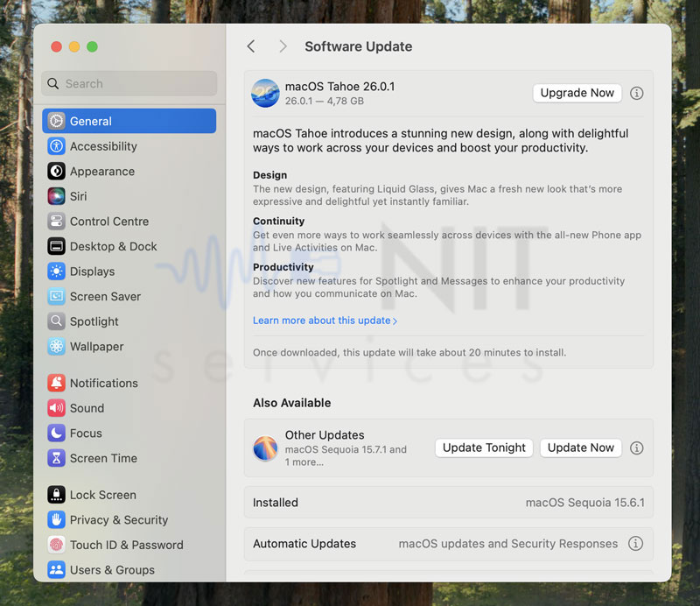Open the Automatic Updates row
Image resolution: width=700 pixels, height=606 pixels.
[437, 544]
